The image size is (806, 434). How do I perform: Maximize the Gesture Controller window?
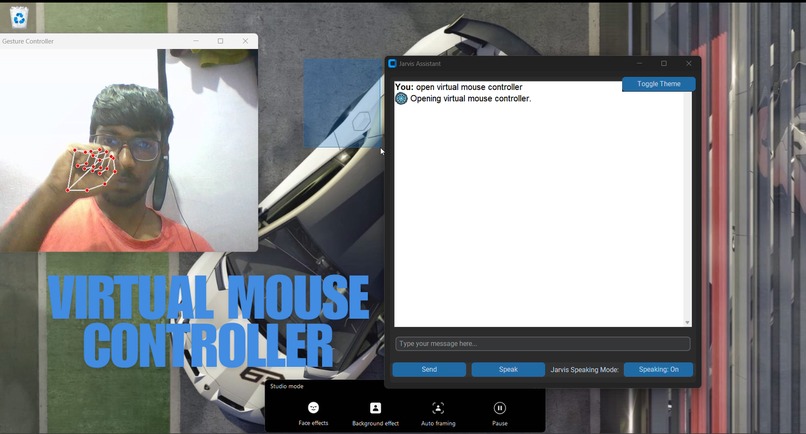point(221,41)
